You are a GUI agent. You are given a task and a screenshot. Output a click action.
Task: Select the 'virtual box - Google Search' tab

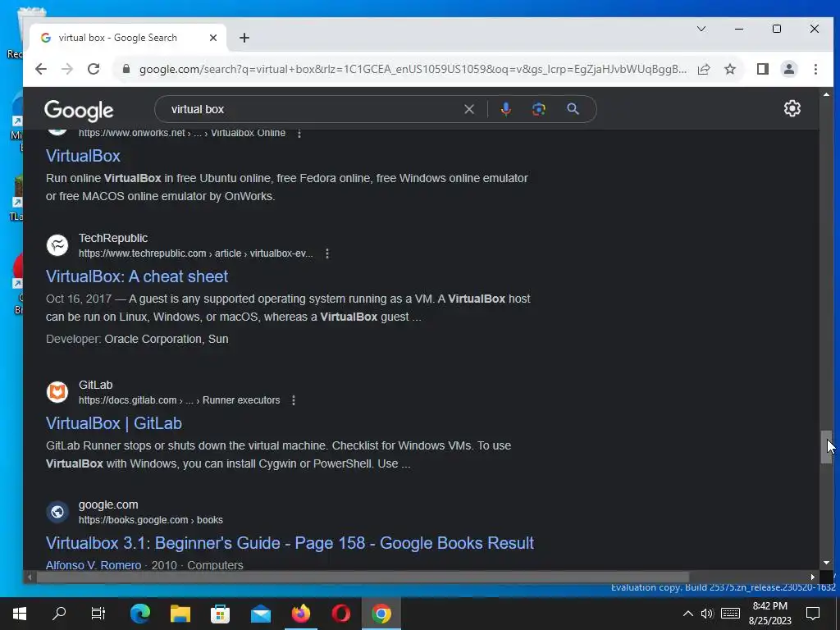click(x=127, y=38)
